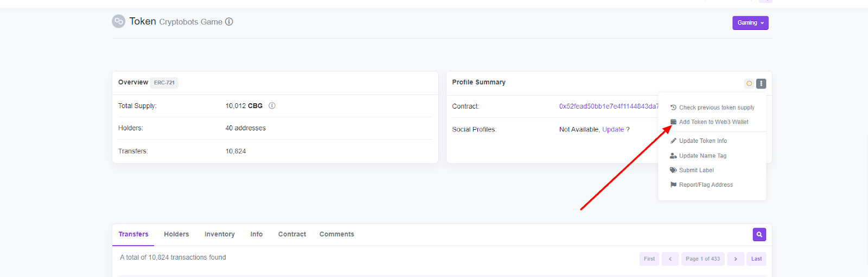Click the flag icon beside Report/Flag Address
868x277 pixels.
[673, 185]
